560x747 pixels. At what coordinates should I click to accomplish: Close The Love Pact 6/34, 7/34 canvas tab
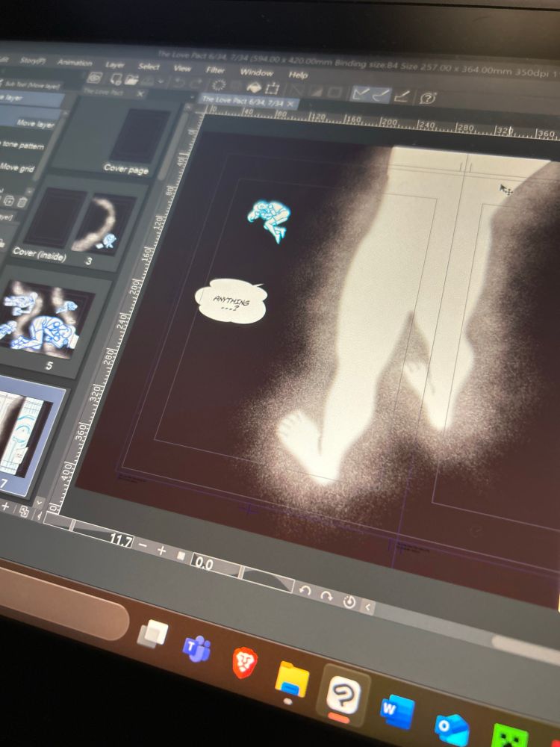(291, 103)
